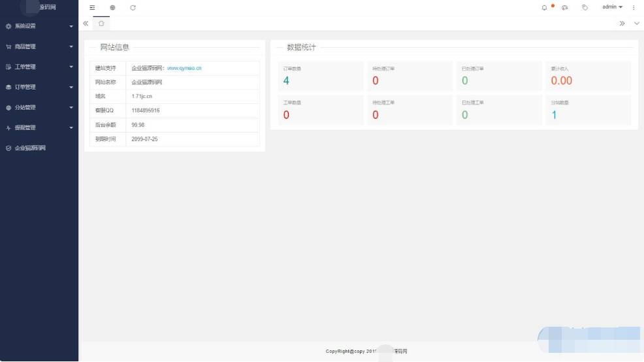Open the admin user dropdown
Screen dimensions: 644x362
(612, 7)
